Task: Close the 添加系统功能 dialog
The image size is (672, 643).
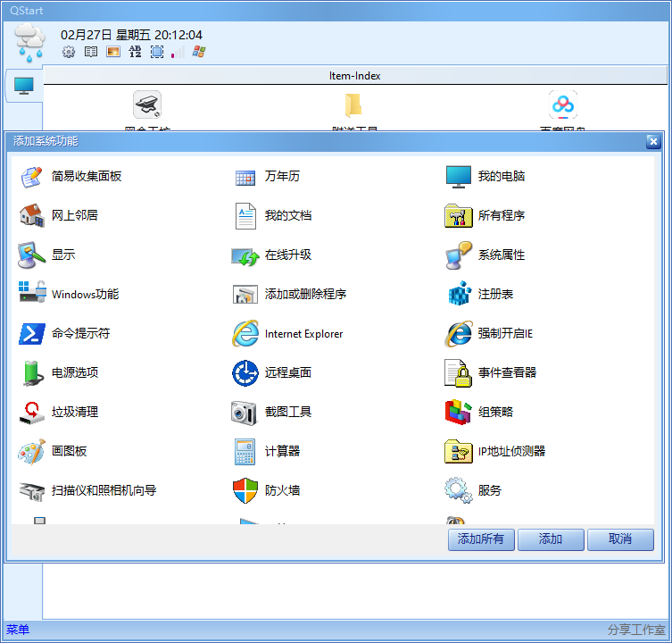Action: point(653,141)
